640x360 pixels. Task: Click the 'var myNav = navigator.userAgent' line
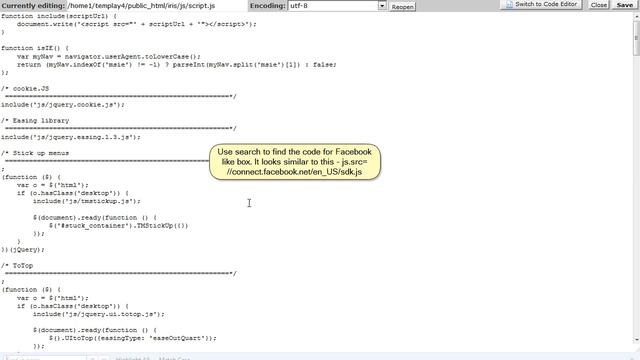[x=109, y=56]
